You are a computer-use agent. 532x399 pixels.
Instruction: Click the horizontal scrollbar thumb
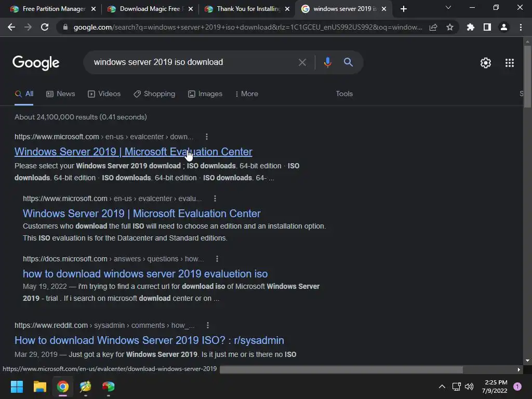(x=341, y=369)
